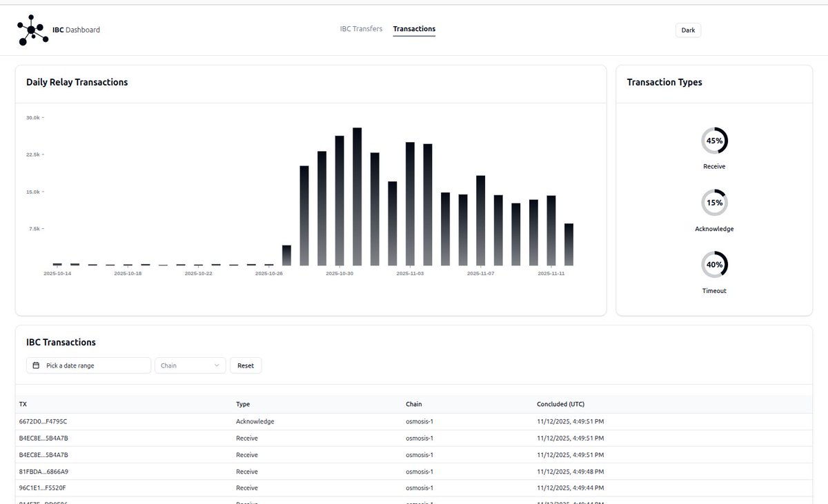Click the Chain dropdown chevron arrow
Viewport: 828px width, 504px height.
[217, 365]
